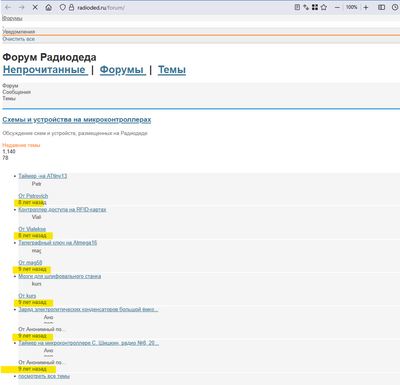Image resolution: width=400 pixels, height=385 pixels.
Task: Click the Недавние темы orange label
Action: (x=21, y=145)
